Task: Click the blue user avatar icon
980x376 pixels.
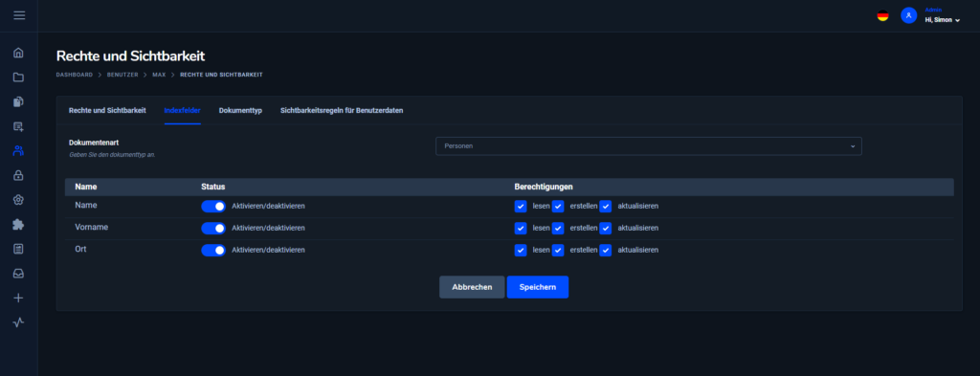Action: coord(908,15)
